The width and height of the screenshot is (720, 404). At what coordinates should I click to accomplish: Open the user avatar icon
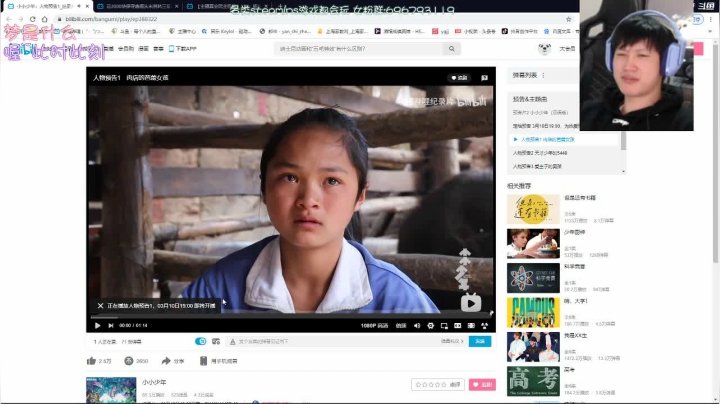click(544, 49)
